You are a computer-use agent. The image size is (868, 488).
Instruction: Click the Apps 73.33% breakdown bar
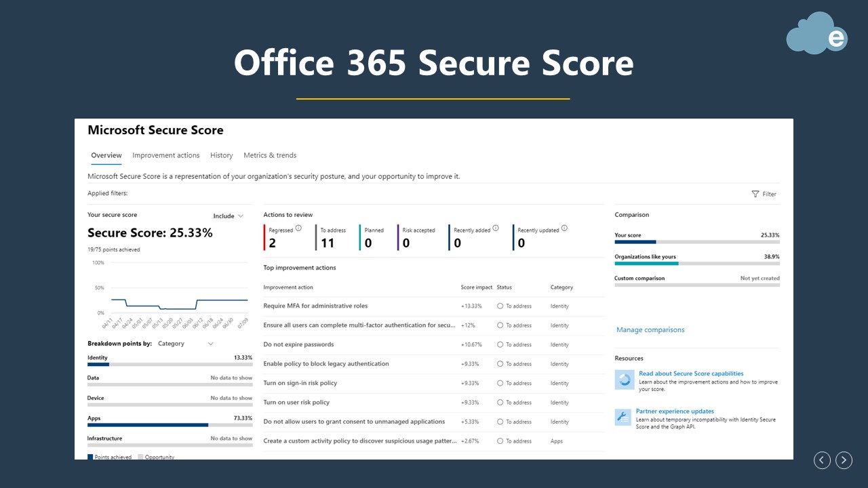tap(170, 425)
